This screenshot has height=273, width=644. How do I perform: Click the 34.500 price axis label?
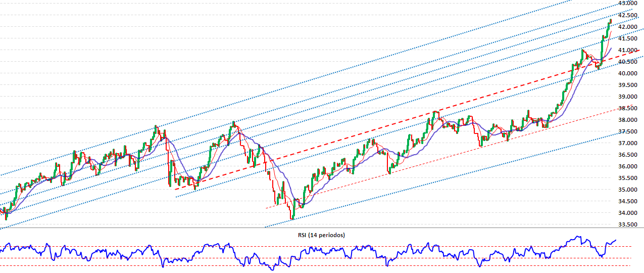[629, 201]
